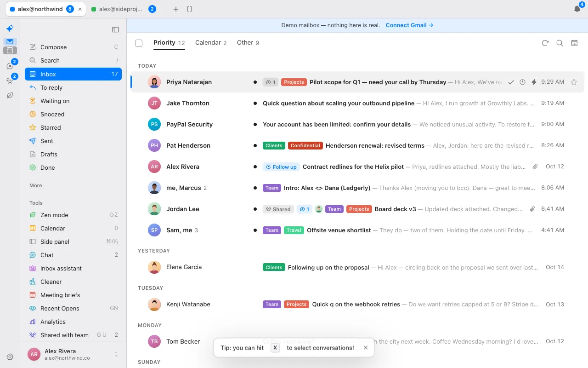Click the Compose button
Viewport: 588px width, 368px height.
73,47
